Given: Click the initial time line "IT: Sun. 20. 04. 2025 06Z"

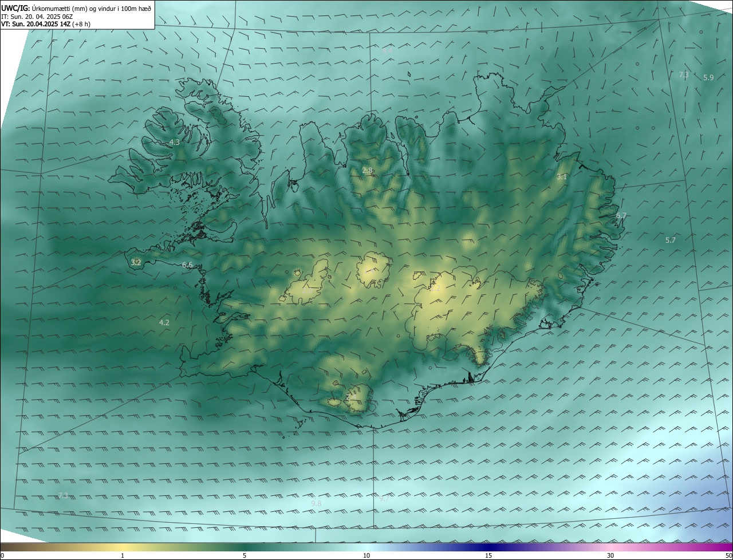Looking at the screenshot, I should point(37,17).
